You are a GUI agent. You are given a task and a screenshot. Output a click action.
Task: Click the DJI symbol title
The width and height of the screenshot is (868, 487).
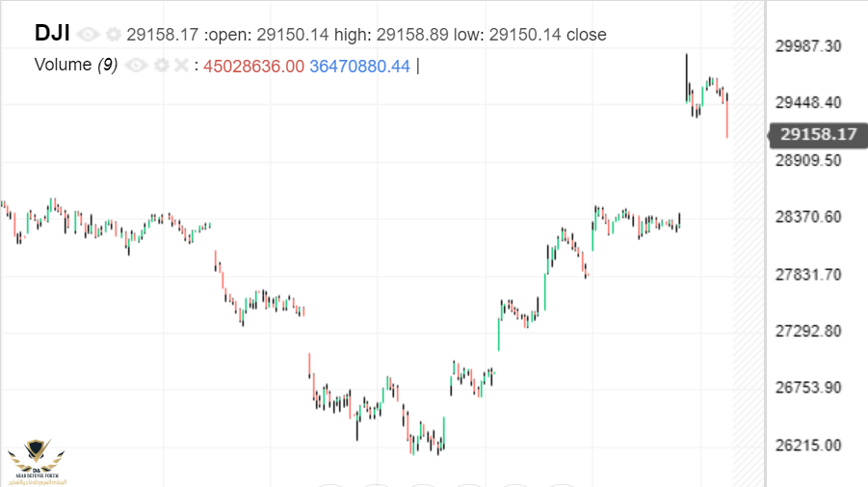click(x=52, y=33)
